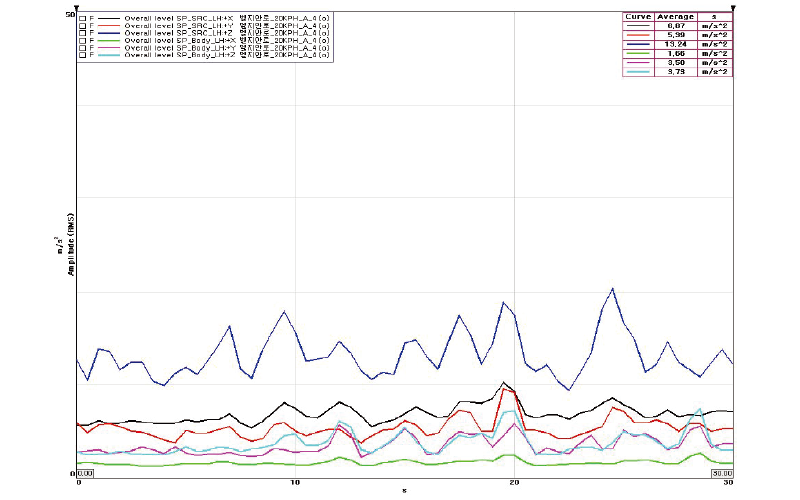Click the 0.00 lower limit box on x-axis
The width and height of the screenshot is (800, 500).
[x=85, y=473]
